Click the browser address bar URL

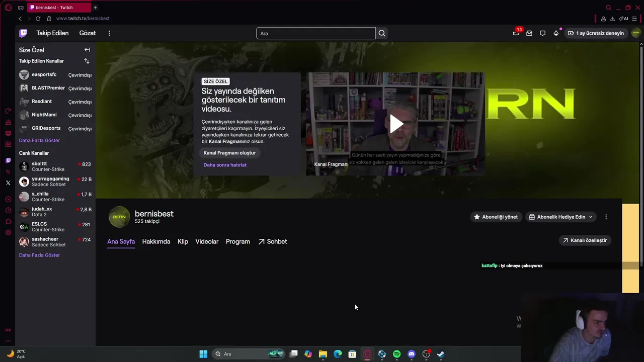[x=83, y=19]
